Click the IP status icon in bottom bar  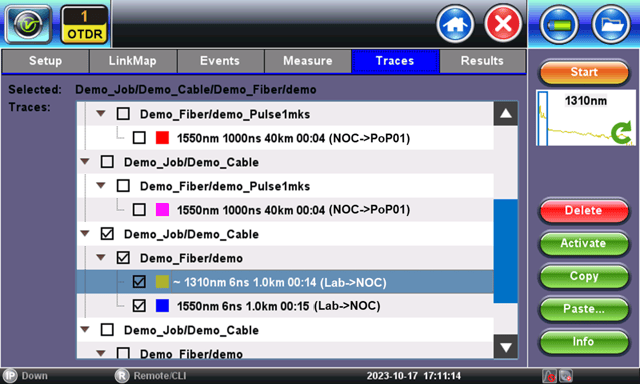pos(10,375)
